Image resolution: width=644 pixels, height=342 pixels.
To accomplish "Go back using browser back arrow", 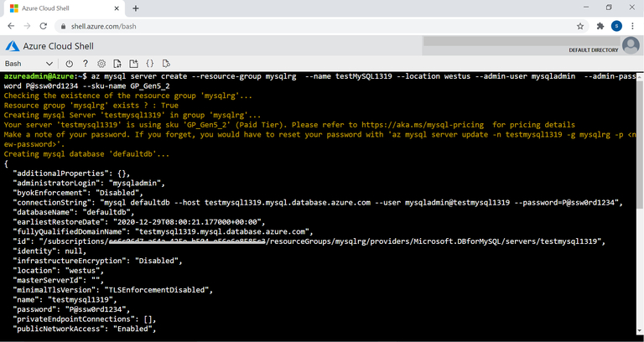I will coord(11,26).
